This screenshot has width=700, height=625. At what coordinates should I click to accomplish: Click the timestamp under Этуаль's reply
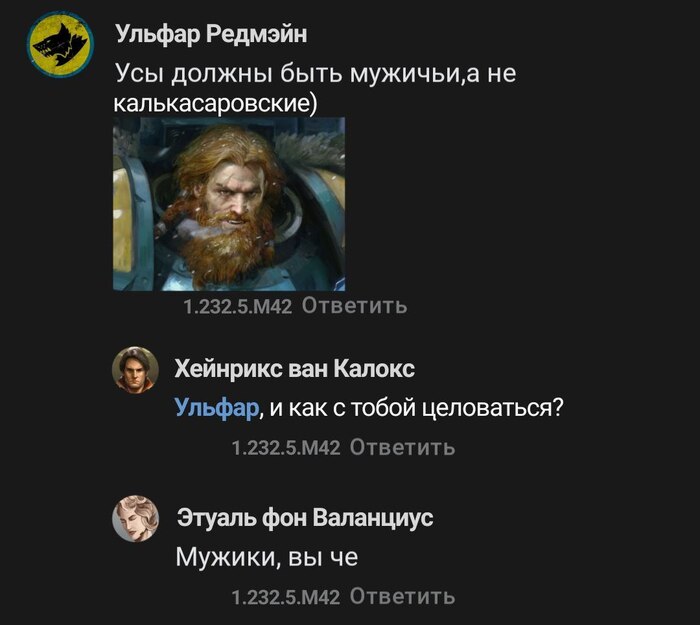pyautogui.click(x=286, y=597)
